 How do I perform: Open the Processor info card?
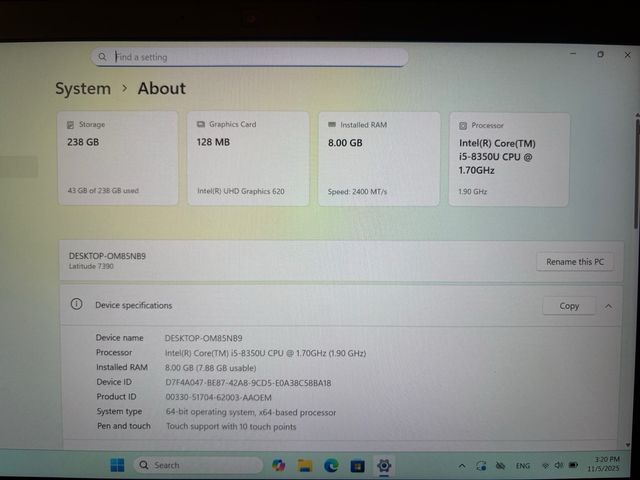coord(509,159)
